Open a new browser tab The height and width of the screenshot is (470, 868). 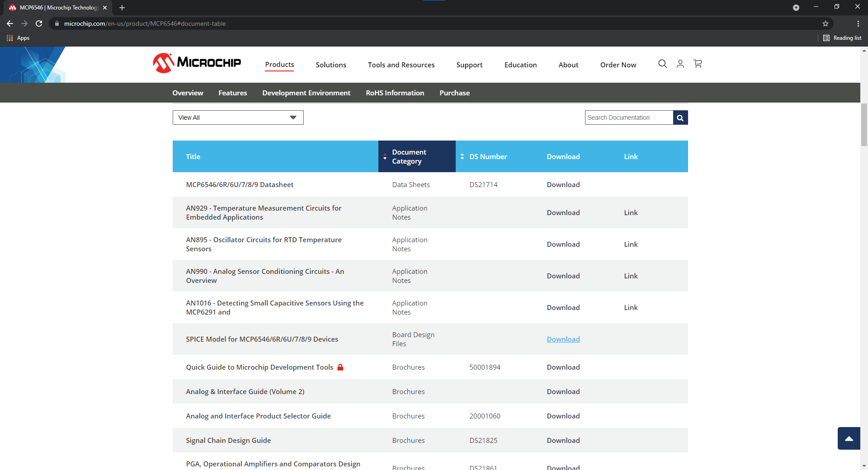(x=122, y=8)
